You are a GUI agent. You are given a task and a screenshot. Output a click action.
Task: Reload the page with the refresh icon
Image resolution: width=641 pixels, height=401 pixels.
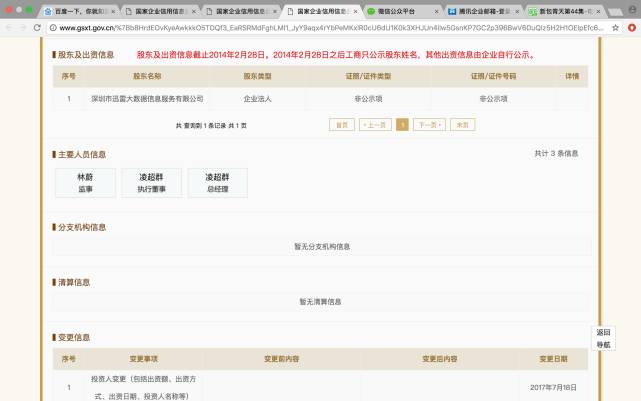point(37,27)
